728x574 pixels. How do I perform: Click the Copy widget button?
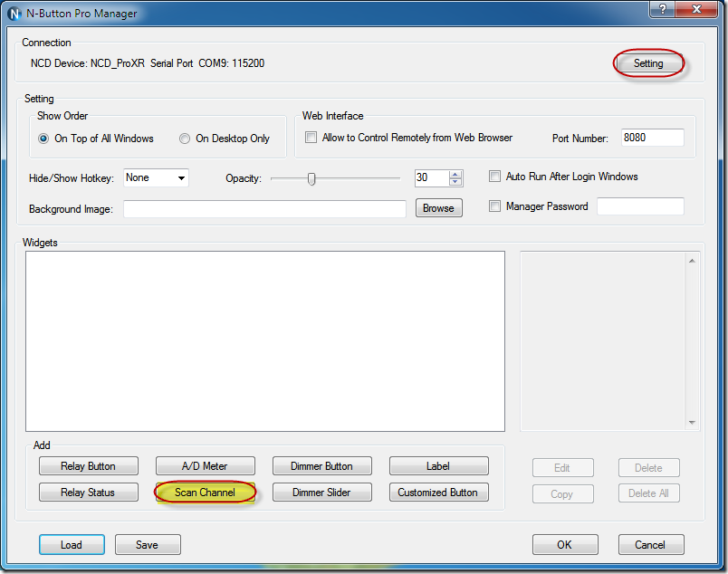point(562,493)
